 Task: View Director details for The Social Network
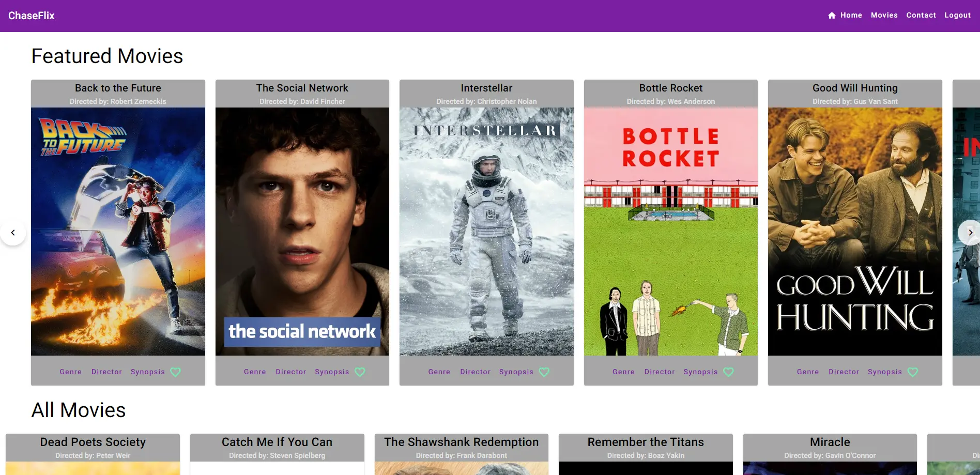pos(291,372)
